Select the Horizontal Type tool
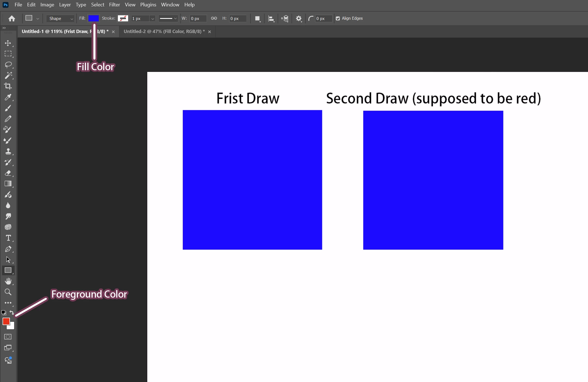Viewport: 588px width, 382px height. tap(8, 238)
